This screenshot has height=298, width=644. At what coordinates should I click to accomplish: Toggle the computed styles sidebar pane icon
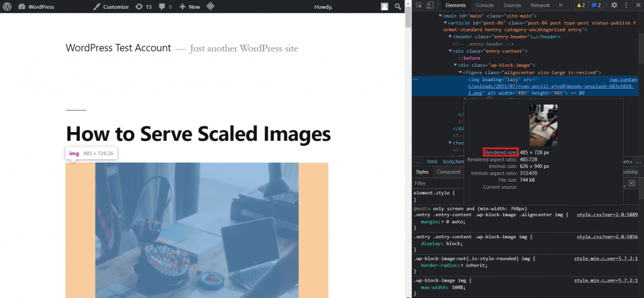(x=631, y=183)
